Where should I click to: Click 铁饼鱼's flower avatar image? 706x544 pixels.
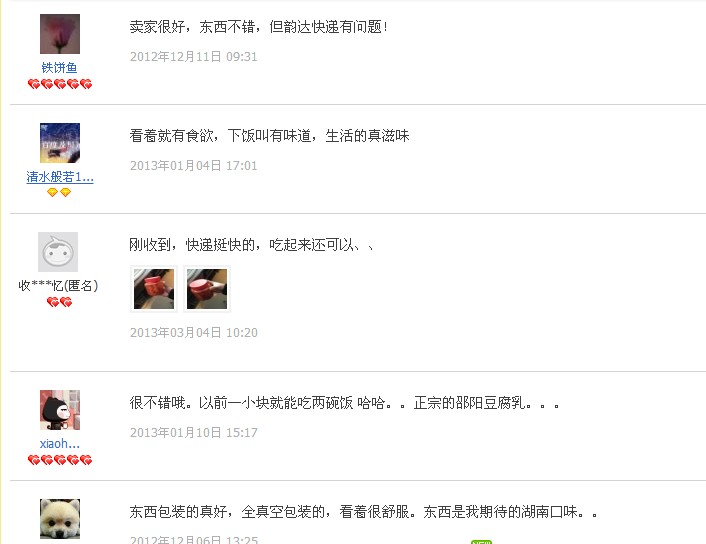coord(60,34)
